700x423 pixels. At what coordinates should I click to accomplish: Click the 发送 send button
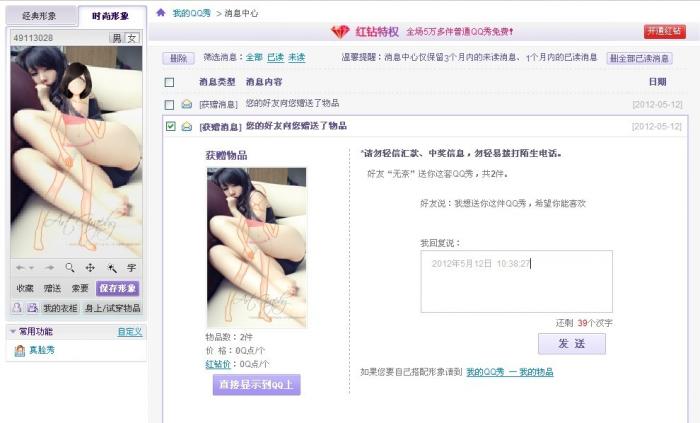click(572, 344)
